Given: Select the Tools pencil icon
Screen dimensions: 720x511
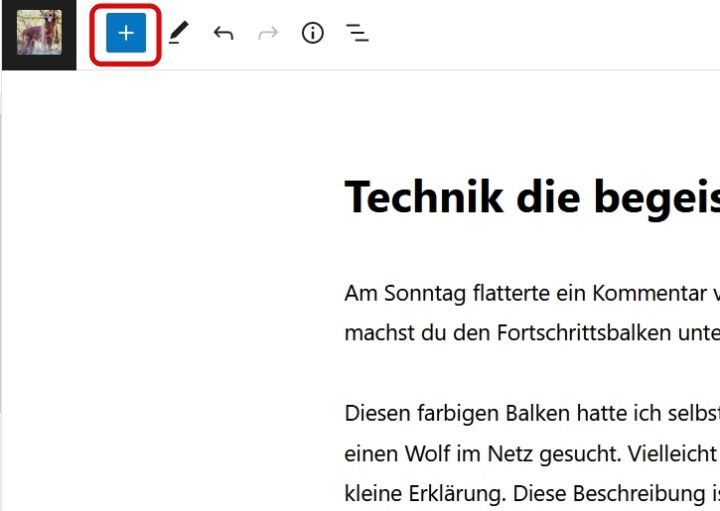Looking at the screenshot, I should coord(178,34).
